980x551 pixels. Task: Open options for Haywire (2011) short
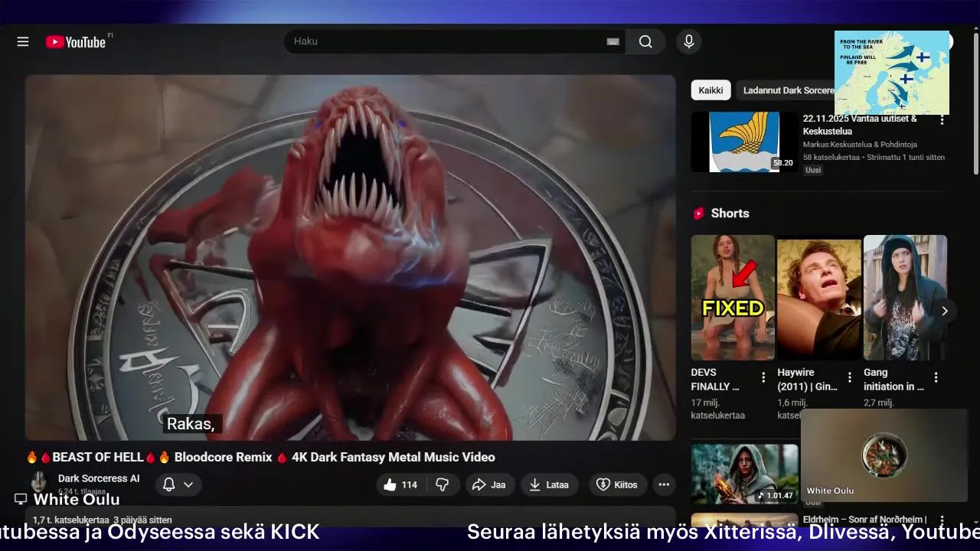(x=849, y=377)
